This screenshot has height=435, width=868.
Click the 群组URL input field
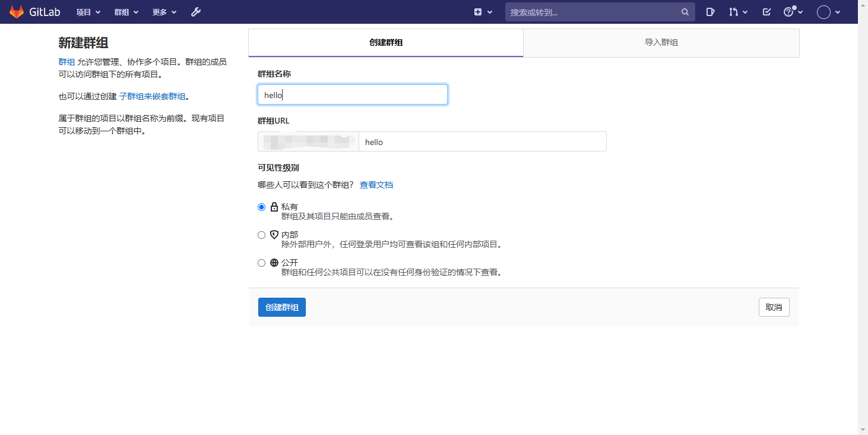482,142
